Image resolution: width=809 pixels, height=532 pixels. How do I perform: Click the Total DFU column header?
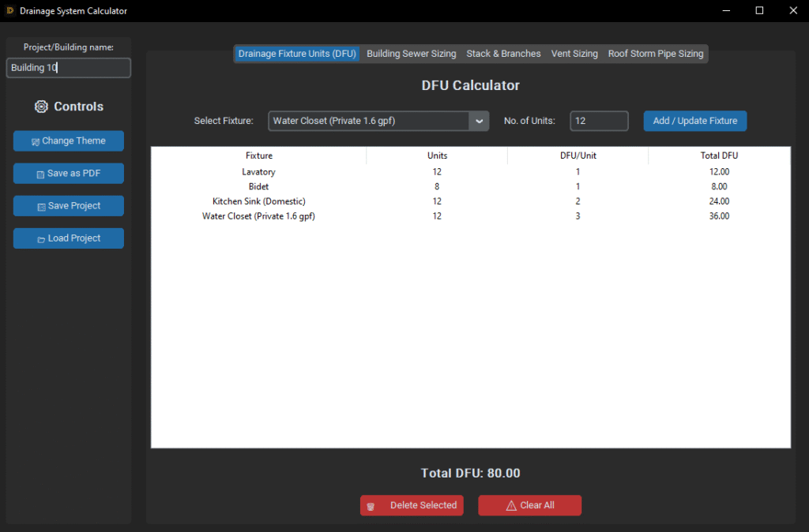click(x=719, y=155)
